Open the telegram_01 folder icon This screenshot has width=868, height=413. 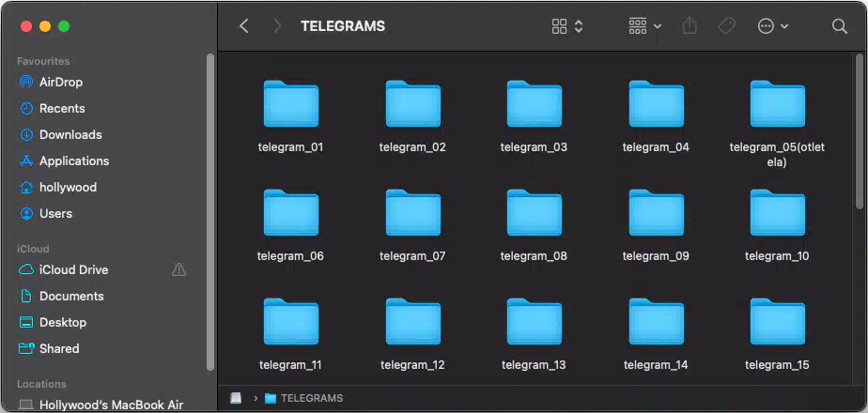click(x=290, y=104)
